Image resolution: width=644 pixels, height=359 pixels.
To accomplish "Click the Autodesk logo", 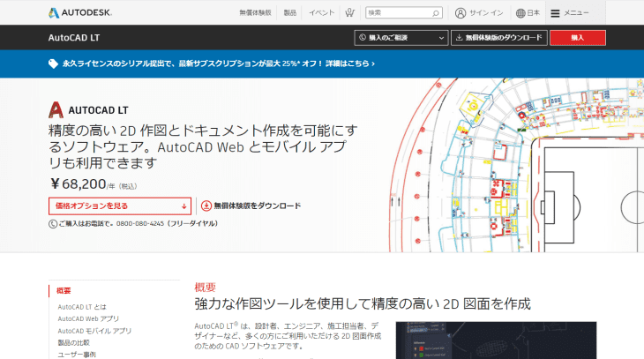I will point(80,12).
